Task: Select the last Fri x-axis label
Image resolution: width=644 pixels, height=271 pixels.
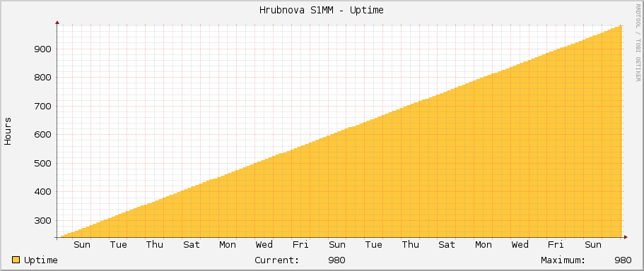Action: [x=556, y=245]
